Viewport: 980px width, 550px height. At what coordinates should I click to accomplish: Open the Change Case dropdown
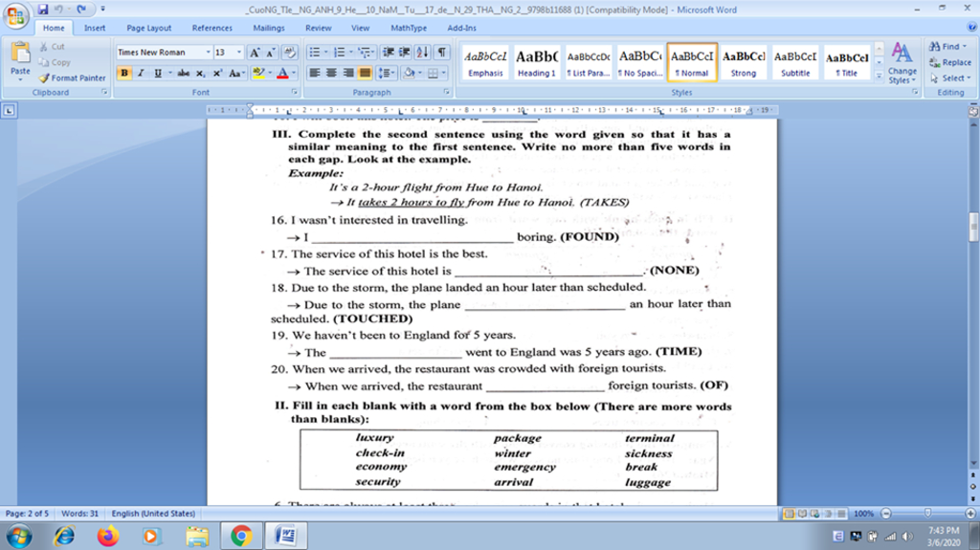(236, 73)
